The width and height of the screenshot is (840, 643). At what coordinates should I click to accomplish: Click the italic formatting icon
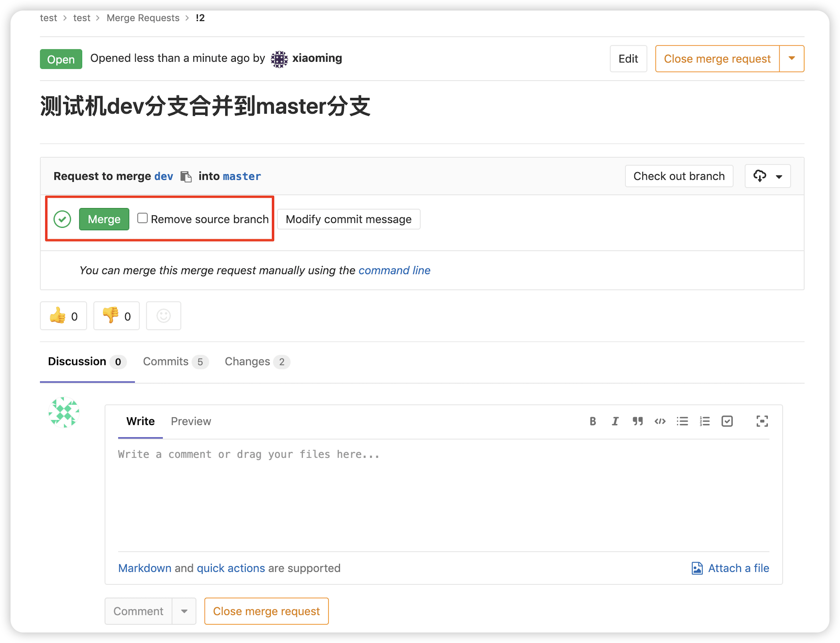(x=615, y=421)
